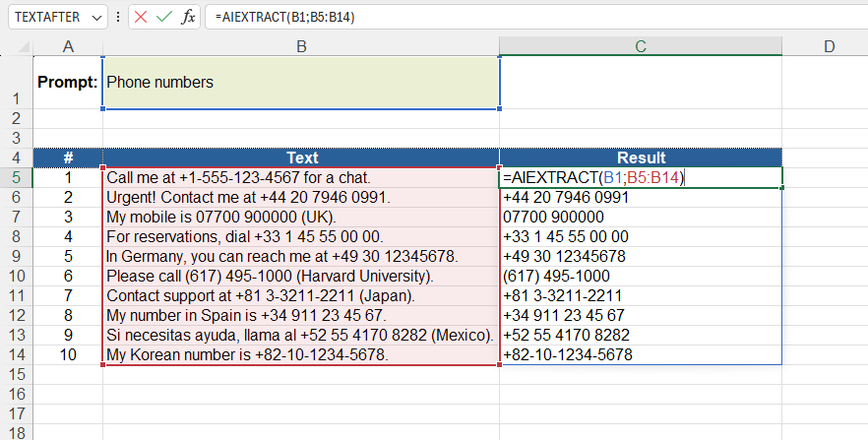The image size is (868, 440).
Task: Select the cell with Harvard University text
Action: [x=301, y=276]
